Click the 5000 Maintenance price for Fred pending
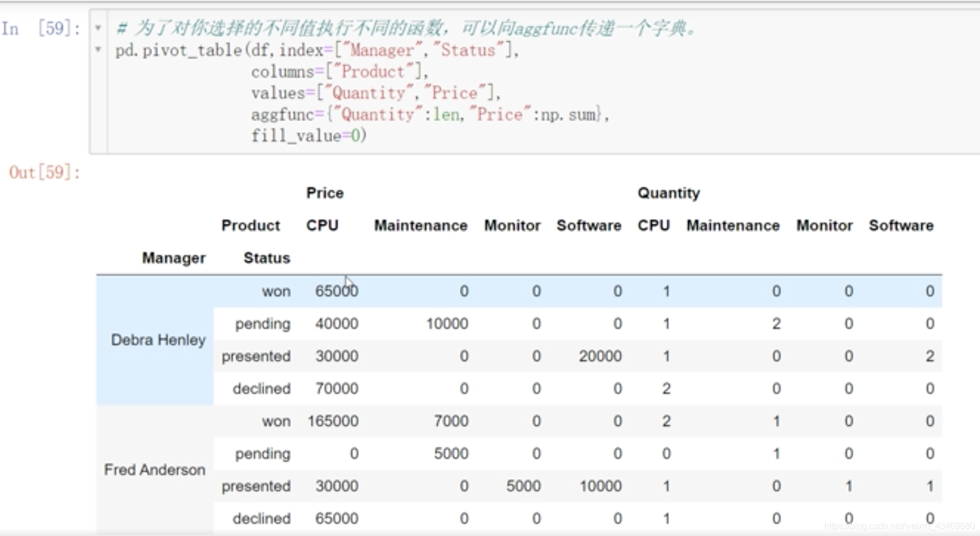 coord(451,453)
